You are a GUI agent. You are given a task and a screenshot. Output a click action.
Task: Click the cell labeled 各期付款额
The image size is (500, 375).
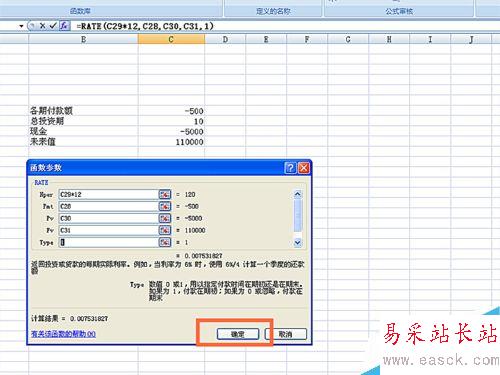pyautogui.click(x=83, y=111)
